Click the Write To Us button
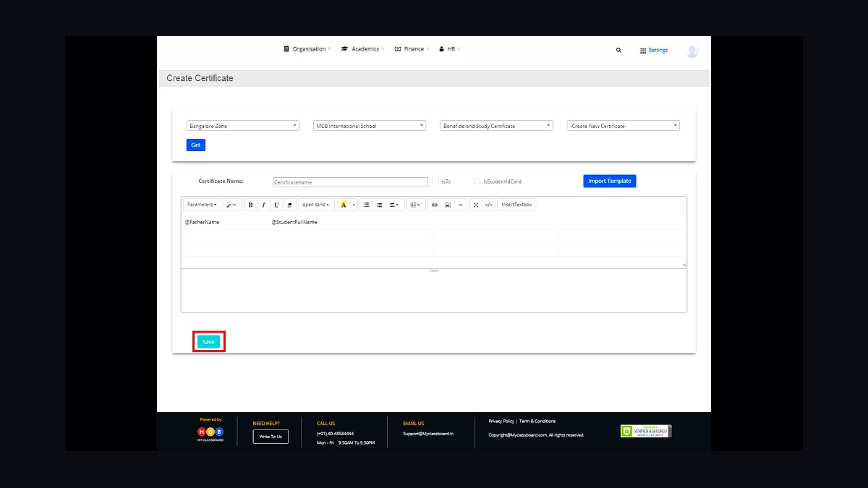This screenshot has width=868, height=488. pyautogui.click(x=271, y=437)
